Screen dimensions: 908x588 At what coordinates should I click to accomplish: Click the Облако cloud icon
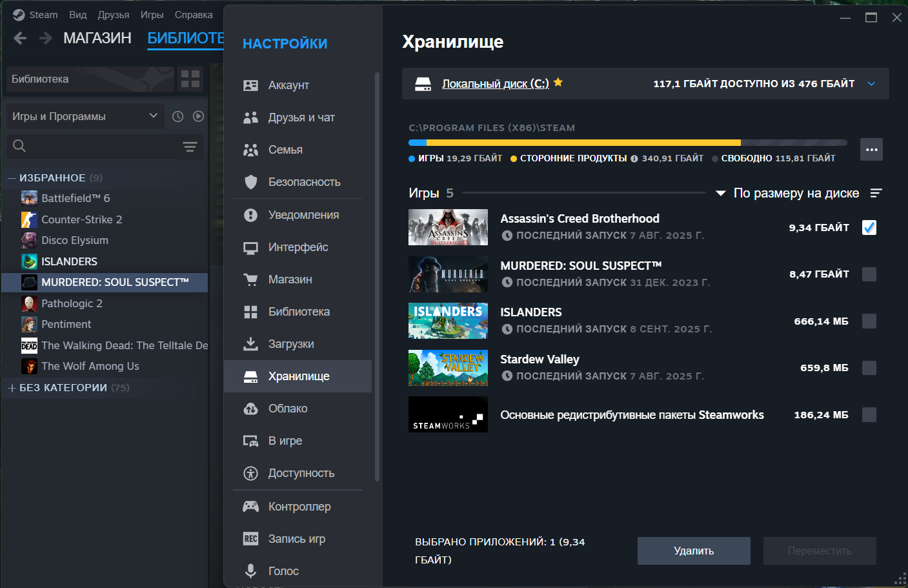click(250, 409)
